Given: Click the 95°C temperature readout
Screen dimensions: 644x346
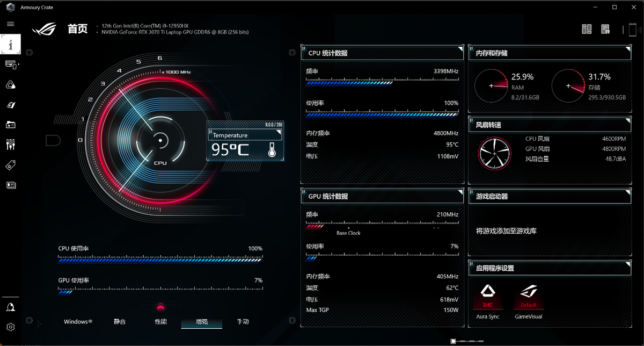Looking at the screenshot, I should (x=230, y=150).
